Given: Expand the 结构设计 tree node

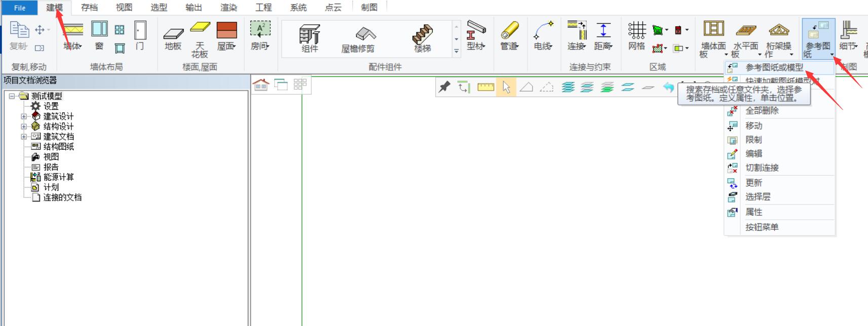Looking at the screenshot, I should (x=23, y=126).
